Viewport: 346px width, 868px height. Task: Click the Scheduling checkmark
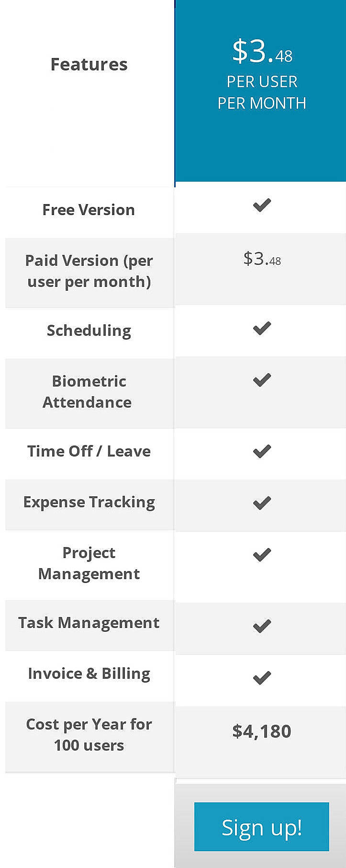point(261,328)
